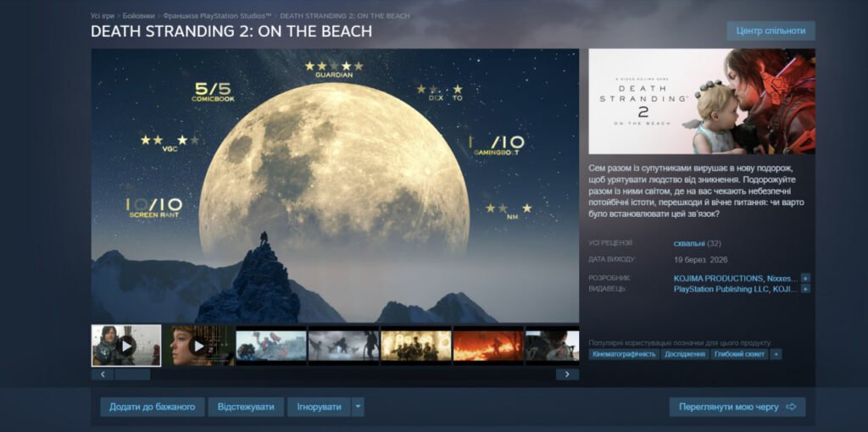The image size is (868, 432).
Task: Click the thumbnail strip scrollbar handle
Action: click(132, 374)
